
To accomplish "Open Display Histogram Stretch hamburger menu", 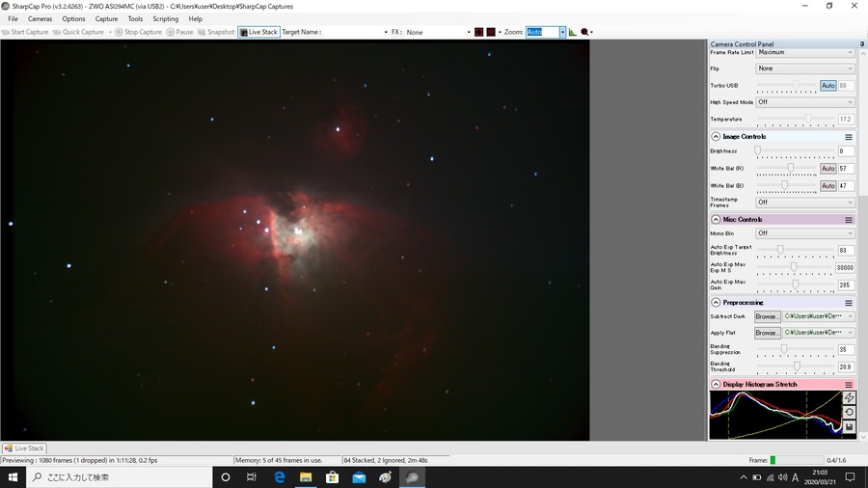I will click(849, 384).
